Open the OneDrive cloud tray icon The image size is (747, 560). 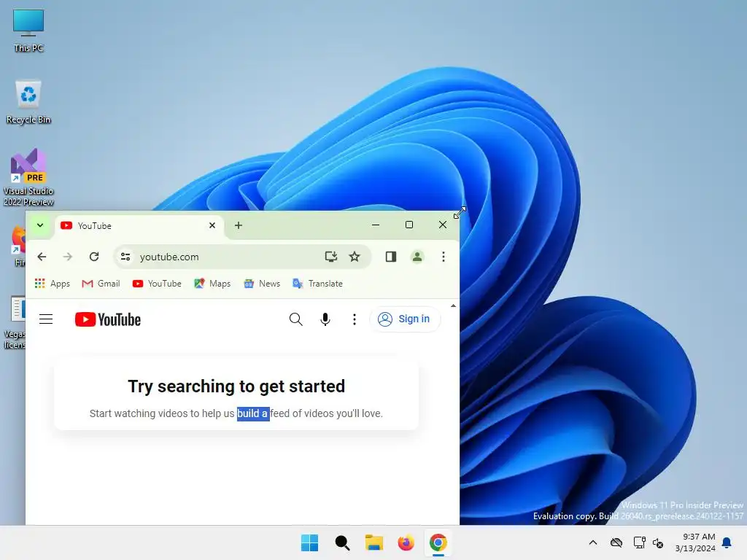[x=616, y=542]
